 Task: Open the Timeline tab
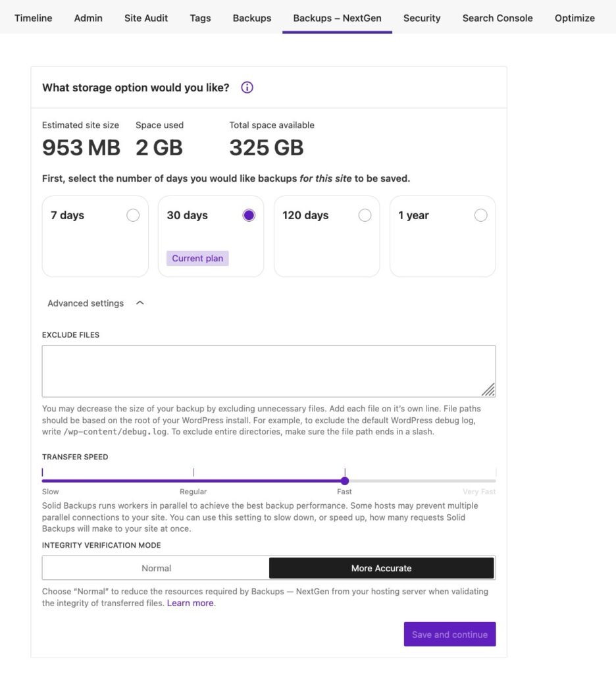click(33, 18)
